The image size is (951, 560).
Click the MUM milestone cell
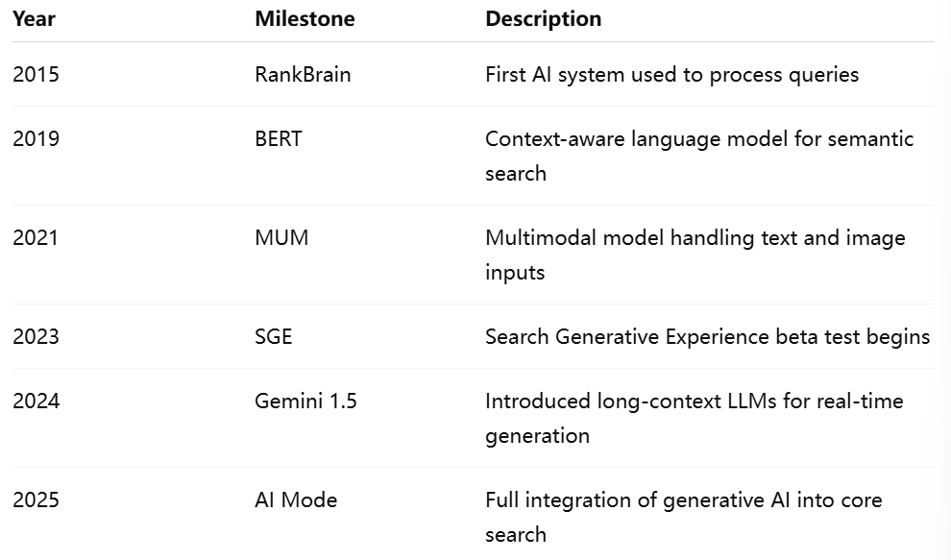(x=281, y=238)
